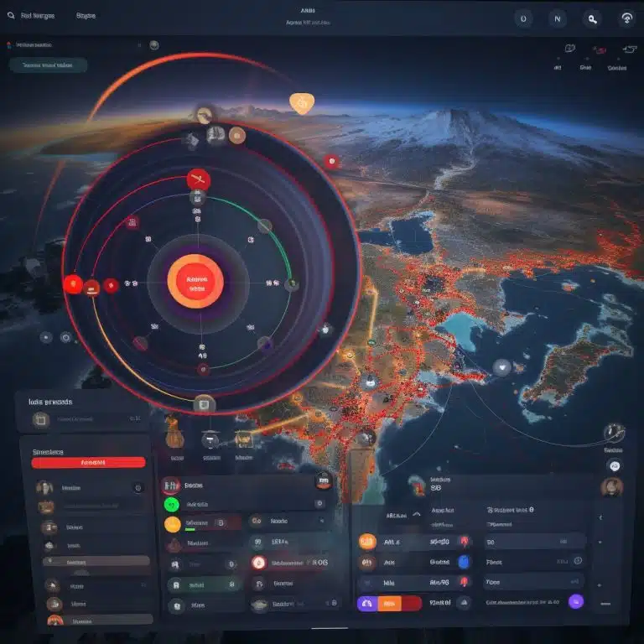Click the dash control at right panel's bottom-right
The width and height of the screenshot is (644, 644).
[x=605, y=604]
